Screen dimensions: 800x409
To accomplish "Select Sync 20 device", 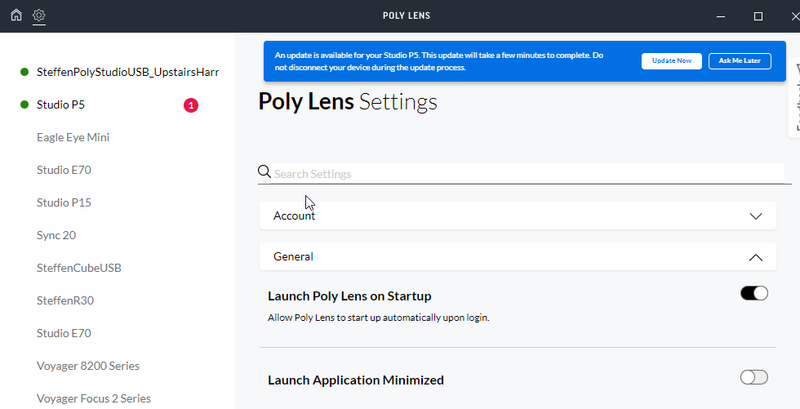I will point(56,235).
